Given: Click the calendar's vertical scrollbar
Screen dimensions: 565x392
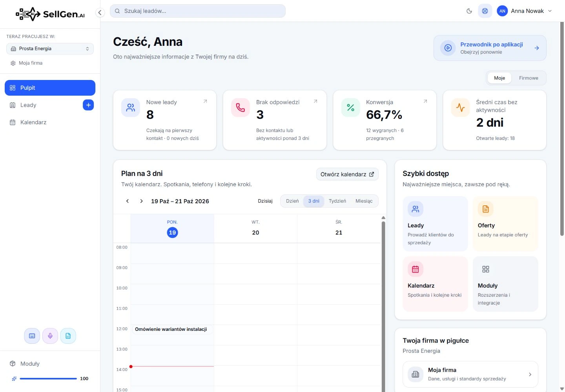Looking at the screenshot, I should (x=383, y=306).
